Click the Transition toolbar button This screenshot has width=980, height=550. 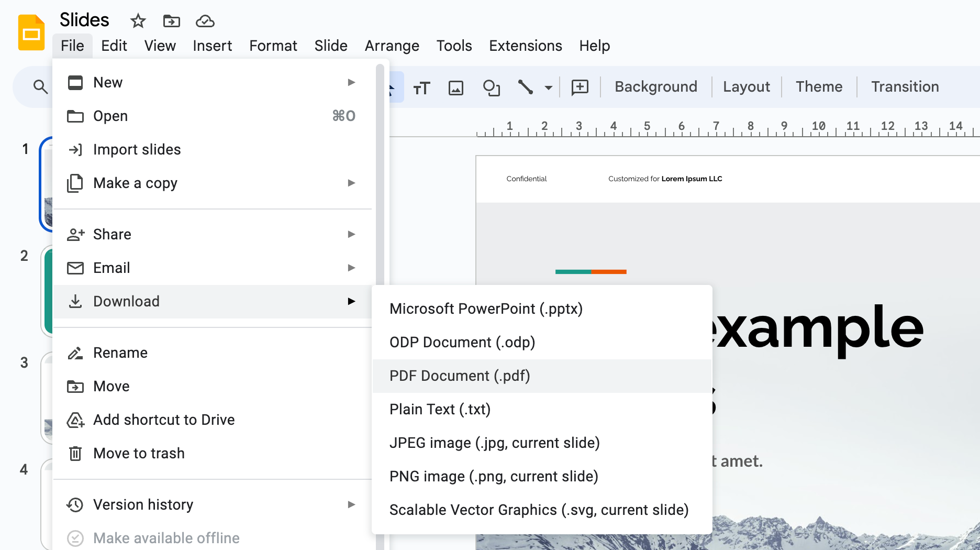[905, 87]
